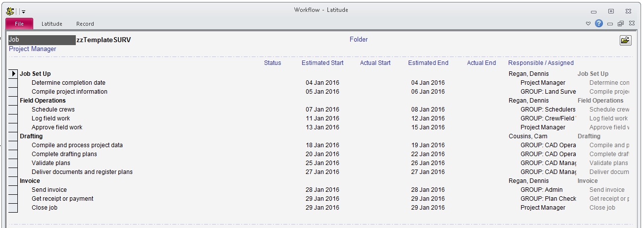Screen dimensions: 644x228
Task: Click the Latitude application icon in title bar
Action: coord(10,11)
